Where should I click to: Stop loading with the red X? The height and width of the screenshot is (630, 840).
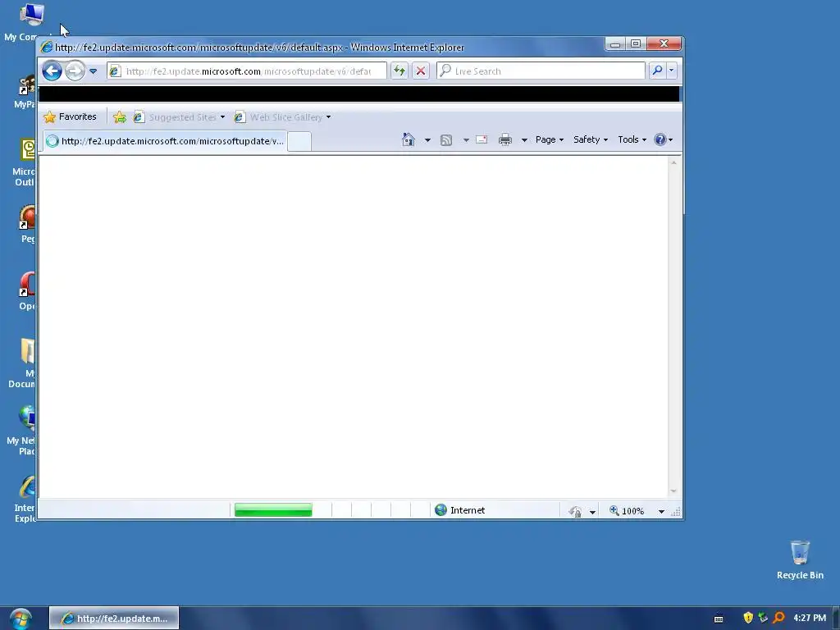[421, 71]
